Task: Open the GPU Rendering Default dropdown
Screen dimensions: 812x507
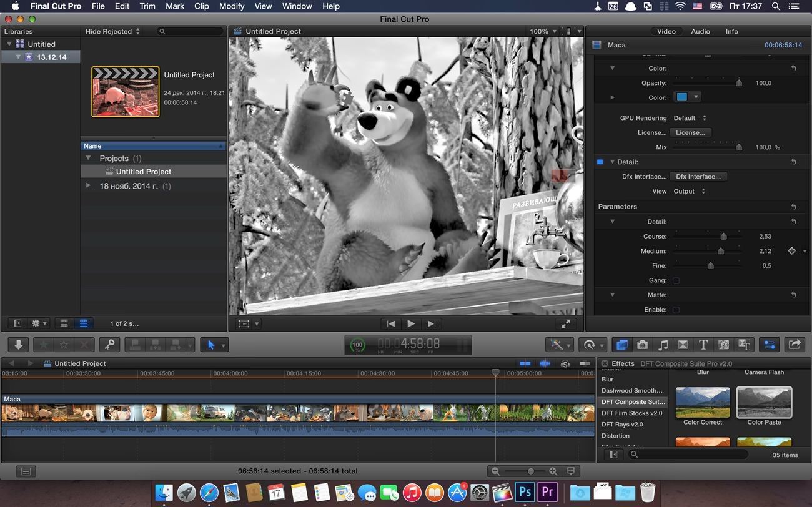Action: coord(690,118)
